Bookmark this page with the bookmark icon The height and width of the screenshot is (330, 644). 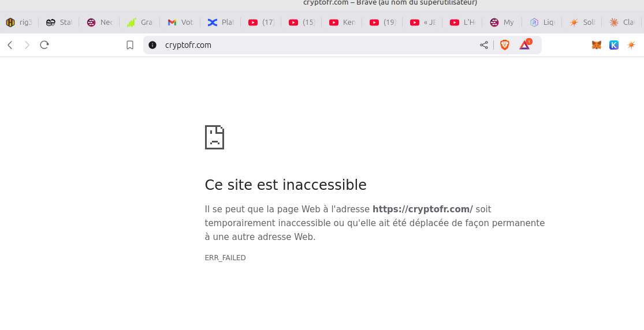(x=130, y=45)
